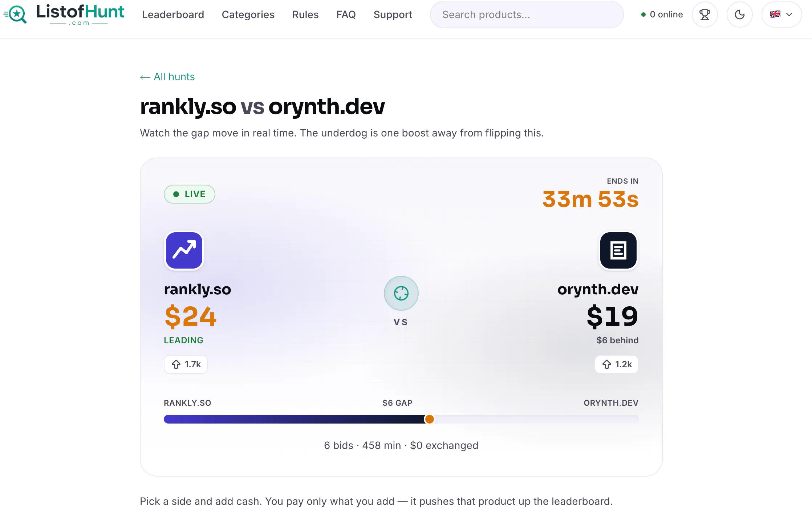Click the ListofHunt logo

64,15
